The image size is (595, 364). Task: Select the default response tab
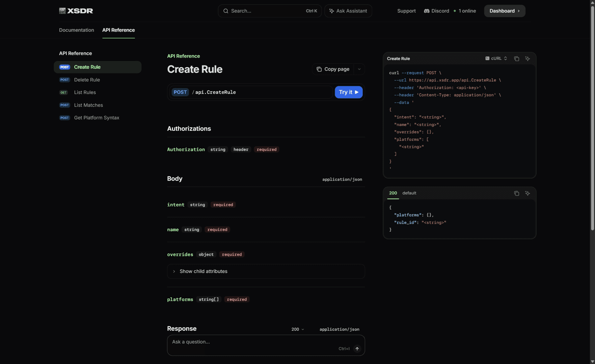pyautogui.click(x=409, y=193)
